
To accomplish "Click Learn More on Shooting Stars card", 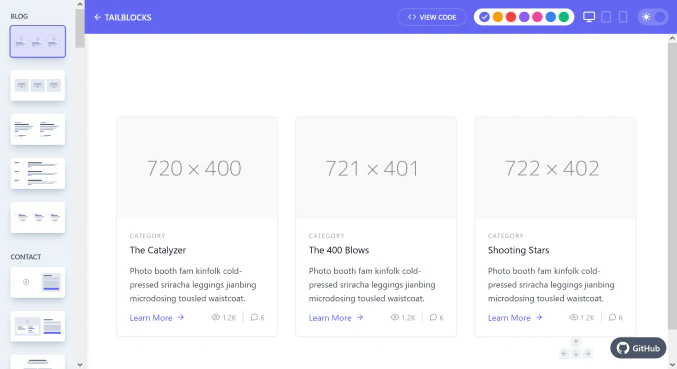I will click(515, 318).
